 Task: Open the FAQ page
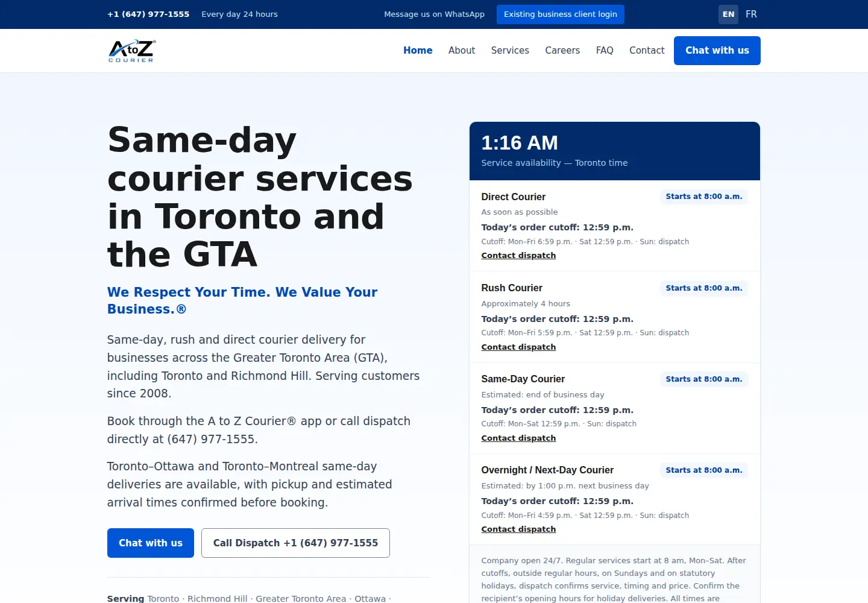(605, 51)
